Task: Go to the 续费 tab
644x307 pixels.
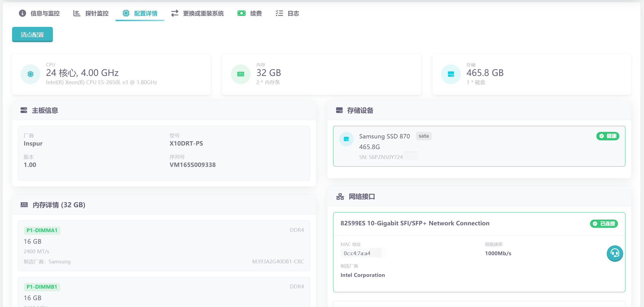Action: point(250,13)
